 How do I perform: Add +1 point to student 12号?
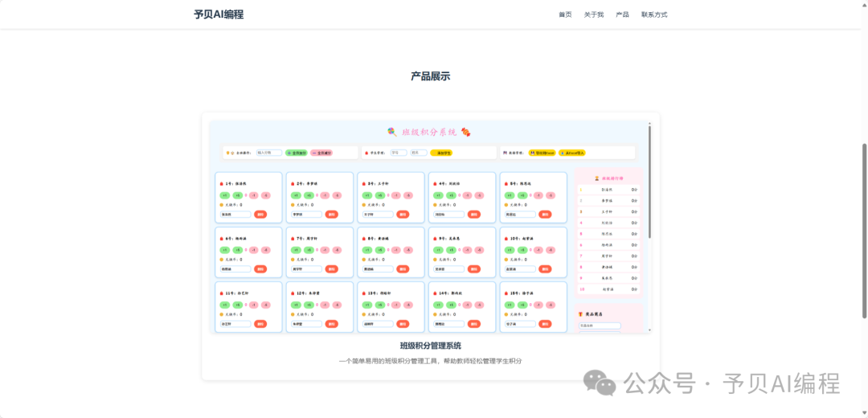point(296,305)
